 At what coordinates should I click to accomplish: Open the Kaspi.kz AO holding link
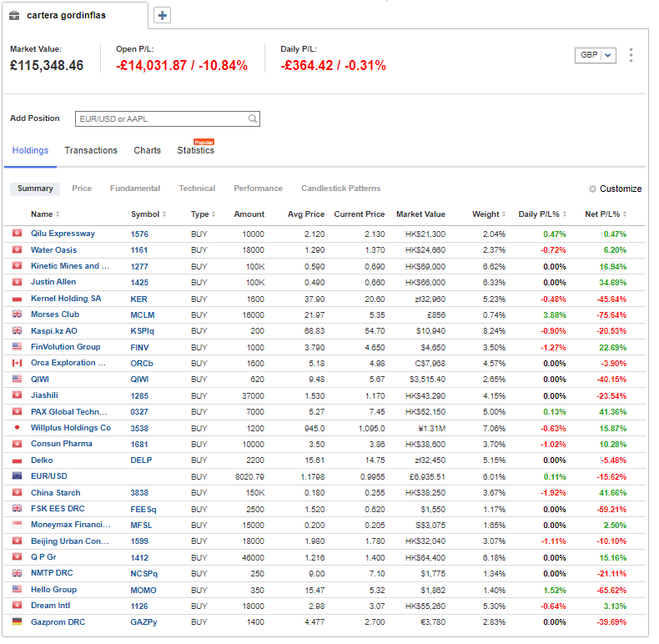53,331
